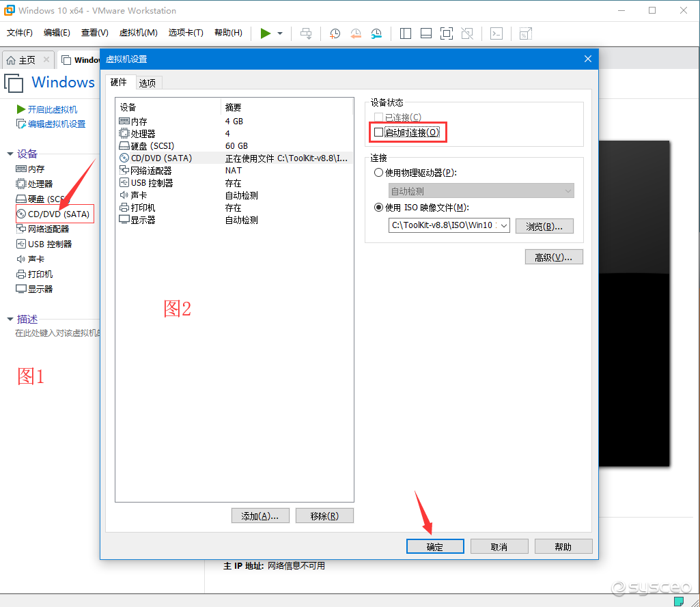Image resolution: width=700 pixels, height=607 pixels.
Task: Click the 帮助 button in the settings dialog
Action: point(563,546)
